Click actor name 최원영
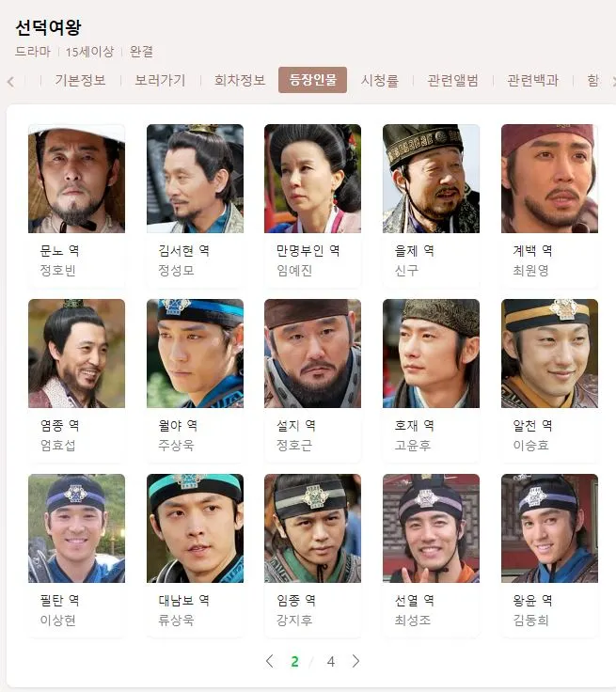This screenshot has width=616, height=692. 530,270
